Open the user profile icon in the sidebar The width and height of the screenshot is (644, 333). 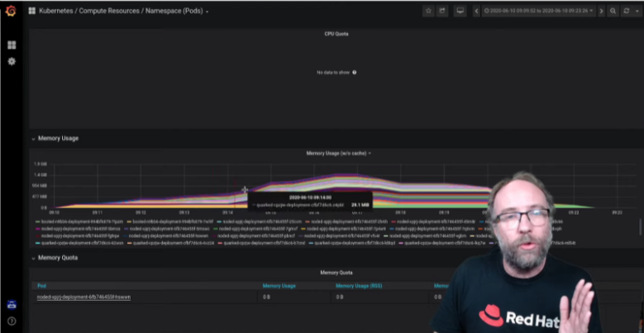pyautogui.click(x=12, y=305)
